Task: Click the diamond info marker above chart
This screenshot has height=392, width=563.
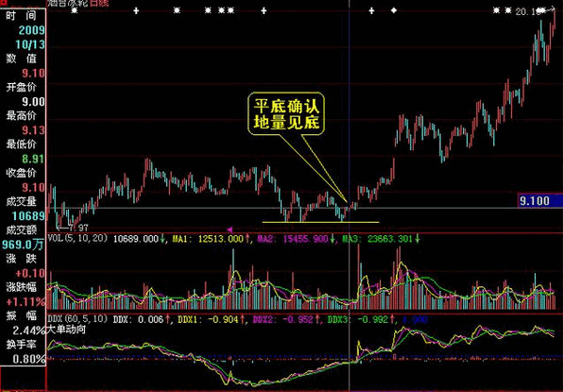Action: point(394,10)
